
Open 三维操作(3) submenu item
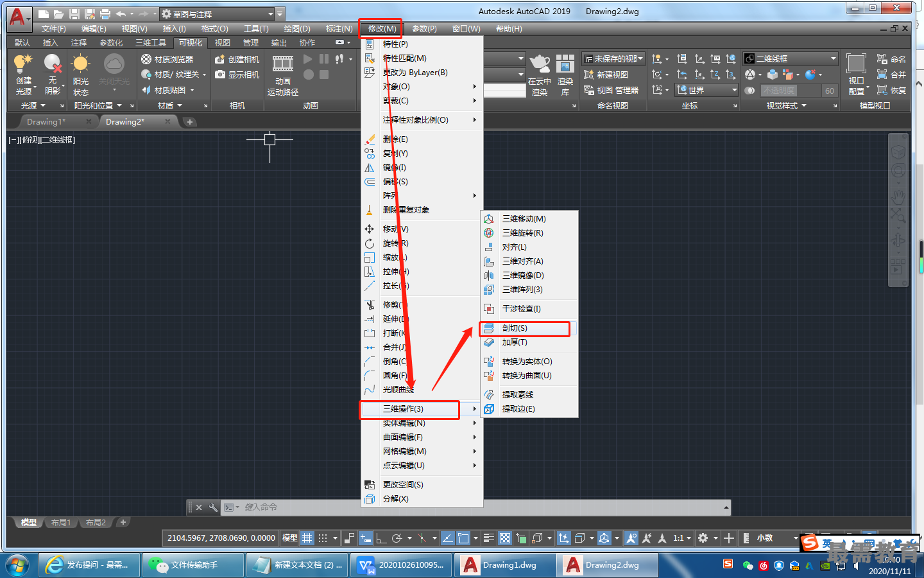pyautogui.click(x=422, y=409)
